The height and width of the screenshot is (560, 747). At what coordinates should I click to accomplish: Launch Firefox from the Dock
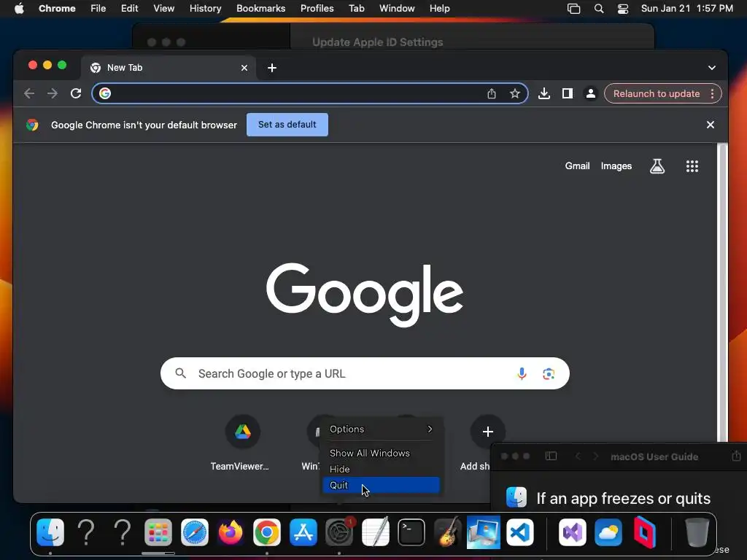231,532
